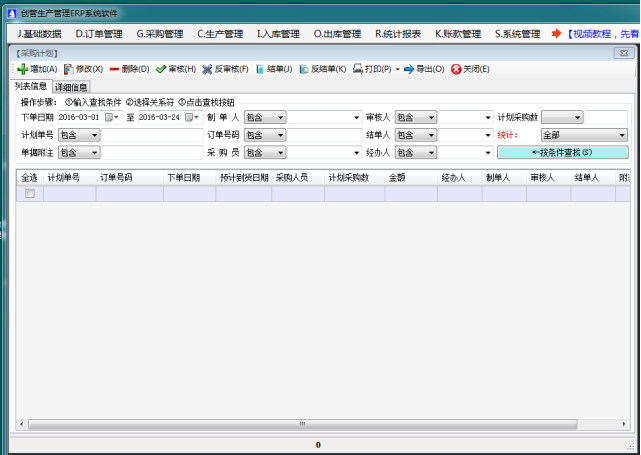Click the 导出(O) export arrow icon
The height and width of the screenshot is (455, 641).
tap(408, 69)
